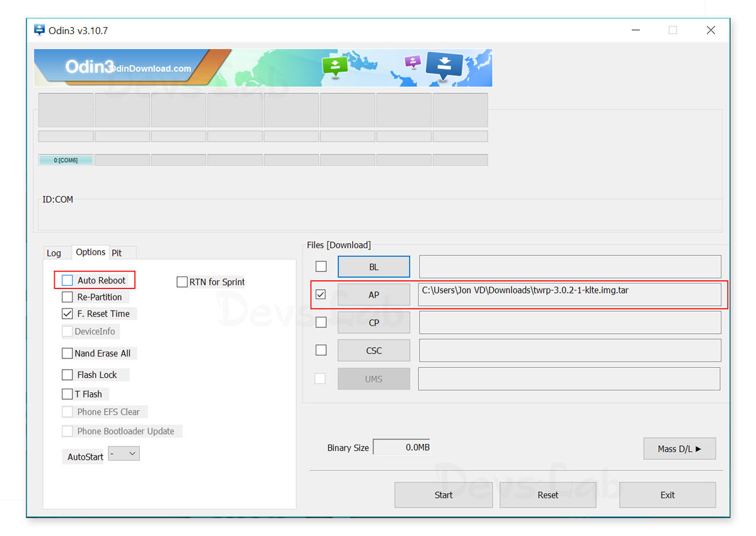Screen dimensions: 756x536
Task: Click the AP file button
Action: tap(374, 295)
